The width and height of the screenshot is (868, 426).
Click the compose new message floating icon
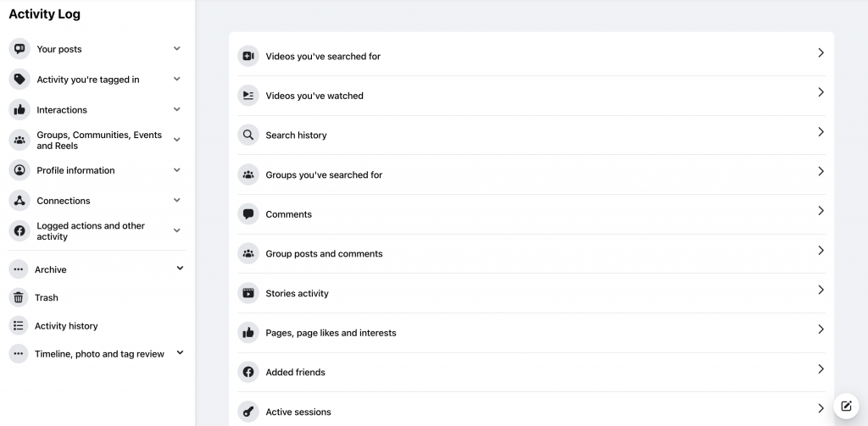point(846,406)
